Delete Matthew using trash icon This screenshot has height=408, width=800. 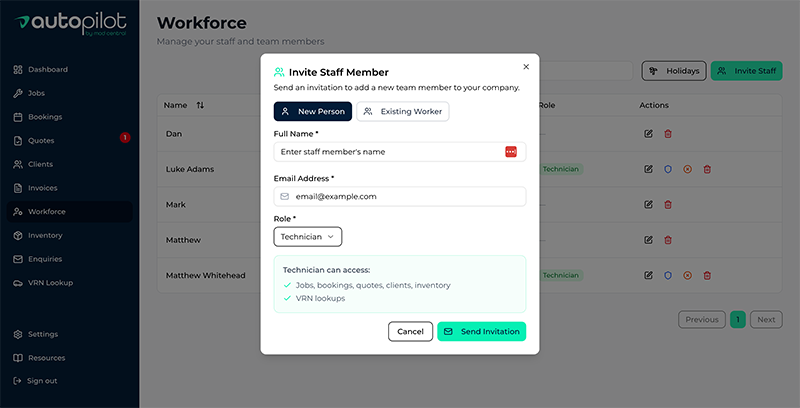668,240
